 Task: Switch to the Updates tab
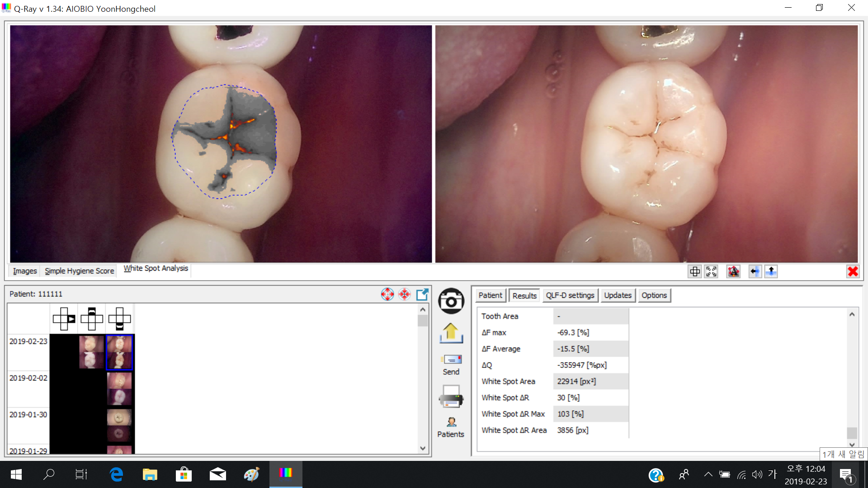pos(618,295)
